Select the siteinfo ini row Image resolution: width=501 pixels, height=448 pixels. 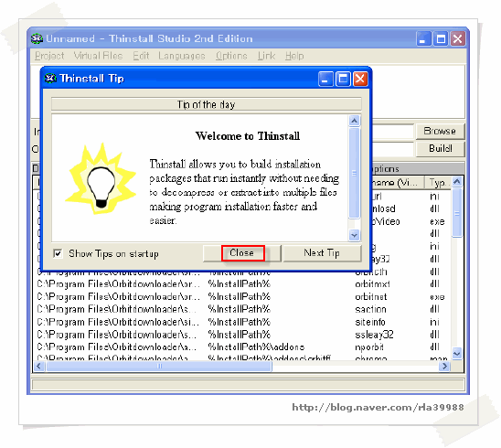(x=241, y=322)
